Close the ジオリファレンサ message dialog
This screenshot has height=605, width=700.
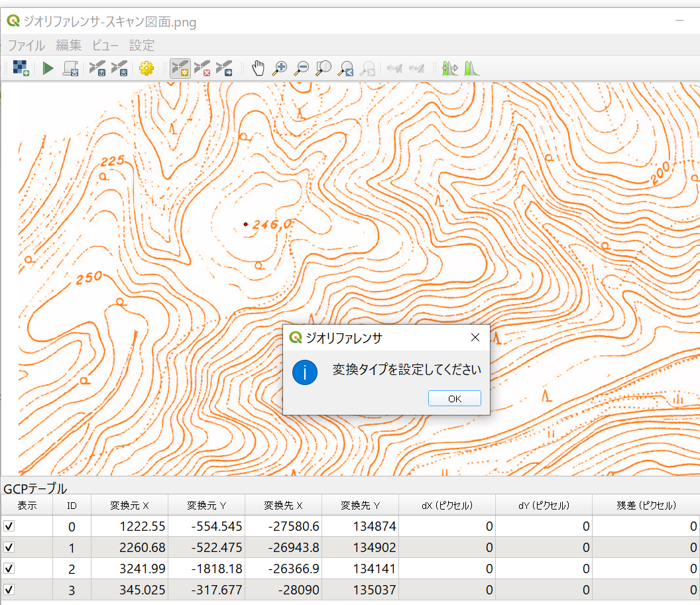point(475,337)
